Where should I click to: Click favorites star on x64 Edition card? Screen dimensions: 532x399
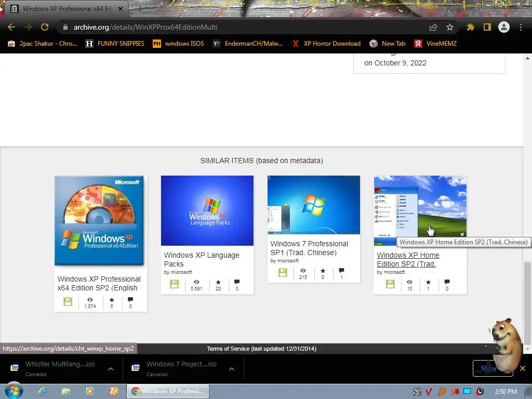112,300
